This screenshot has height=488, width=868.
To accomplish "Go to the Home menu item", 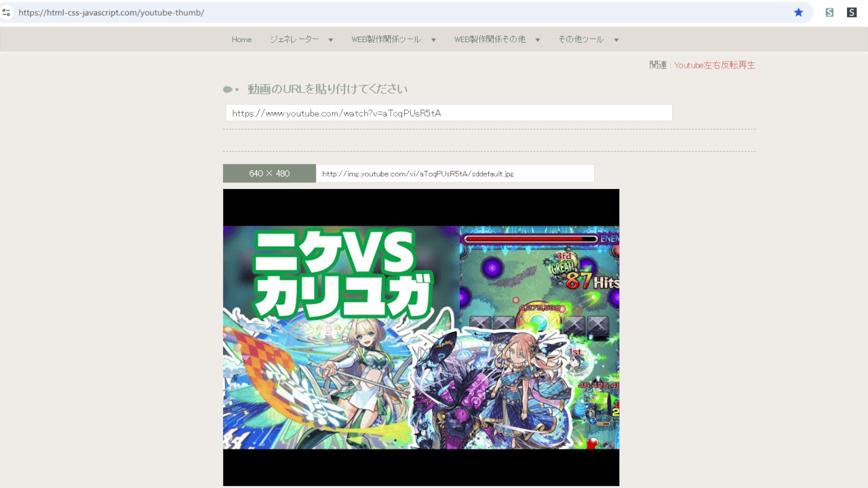I will 241,40.
